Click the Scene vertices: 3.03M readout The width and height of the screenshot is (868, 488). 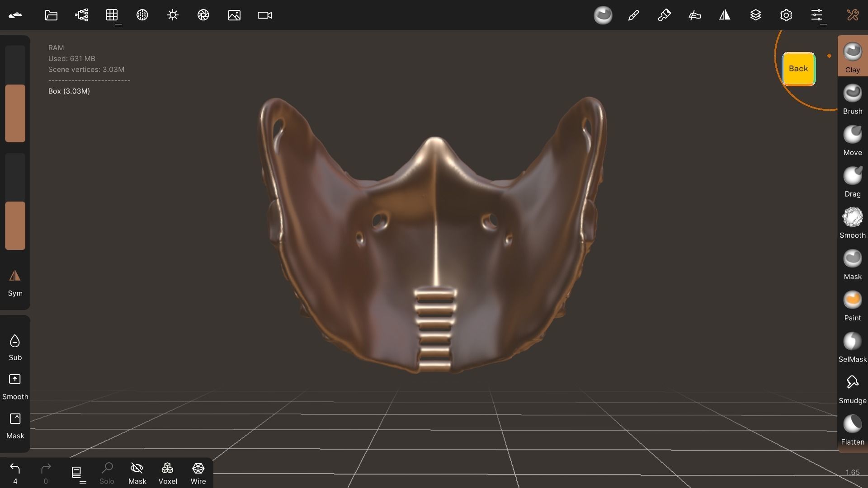[x=86, y=70]
